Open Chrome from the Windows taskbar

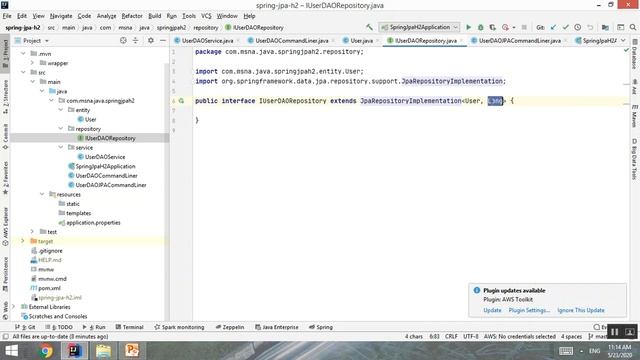46,351
